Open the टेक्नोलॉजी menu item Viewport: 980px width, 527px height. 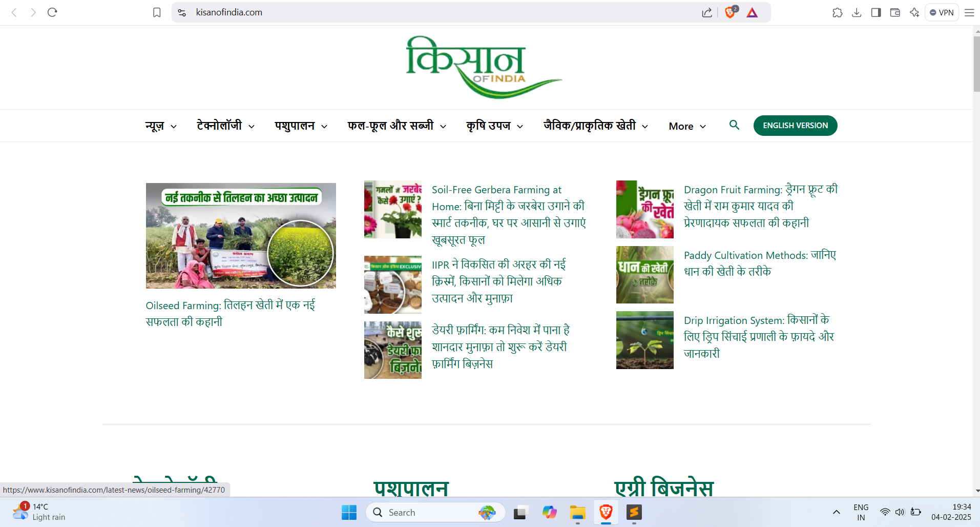pos(219,126)
